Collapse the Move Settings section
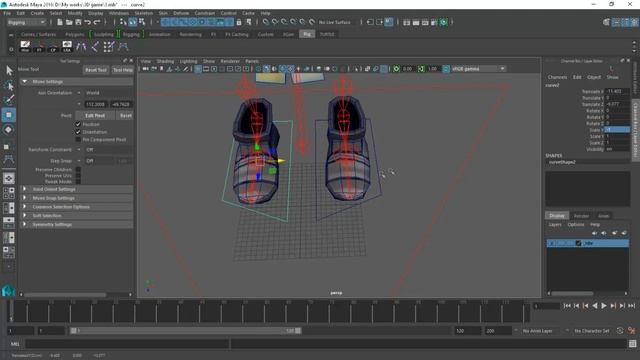Viewport: 640px width, 360px height. [x=24, y=82]
